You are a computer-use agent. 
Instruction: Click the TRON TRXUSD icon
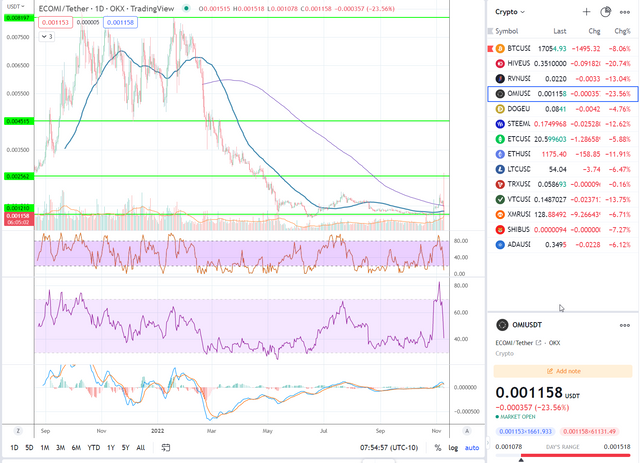500,185
